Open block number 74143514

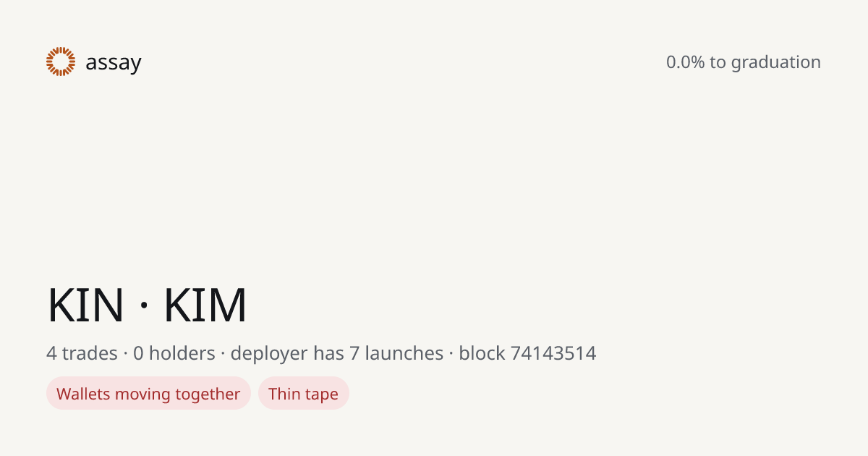coord(553,353)
